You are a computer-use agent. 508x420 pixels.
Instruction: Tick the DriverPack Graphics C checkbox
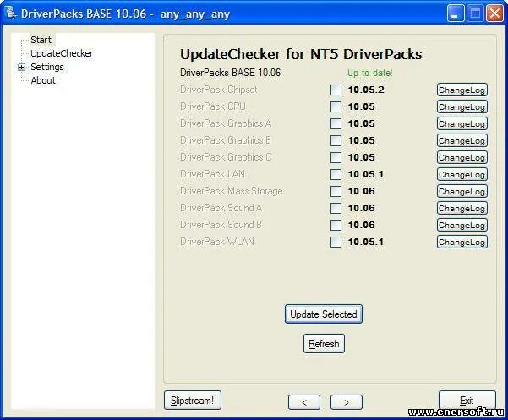tap(336, 157)
